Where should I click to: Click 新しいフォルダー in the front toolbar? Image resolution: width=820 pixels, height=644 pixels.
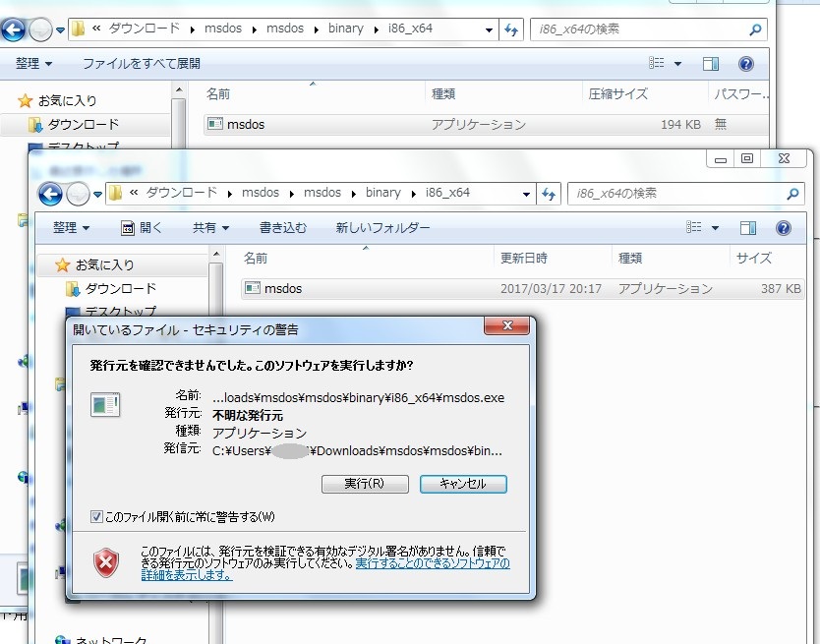382,227
